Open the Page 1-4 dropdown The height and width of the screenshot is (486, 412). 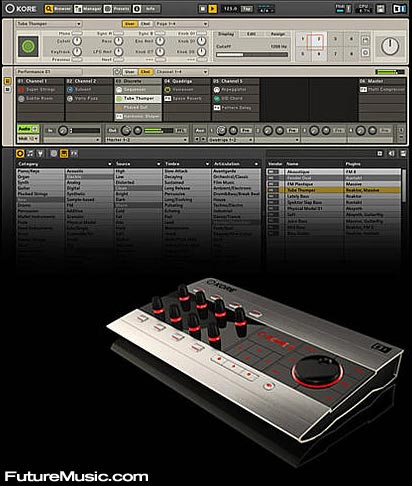click(x=181, y=24)
